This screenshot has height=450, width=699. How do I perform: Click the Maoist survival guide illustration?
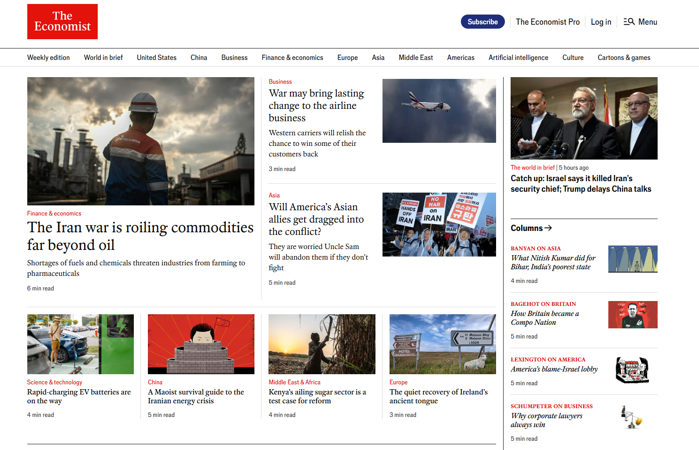pyautogui.click(x=201, y=344)
